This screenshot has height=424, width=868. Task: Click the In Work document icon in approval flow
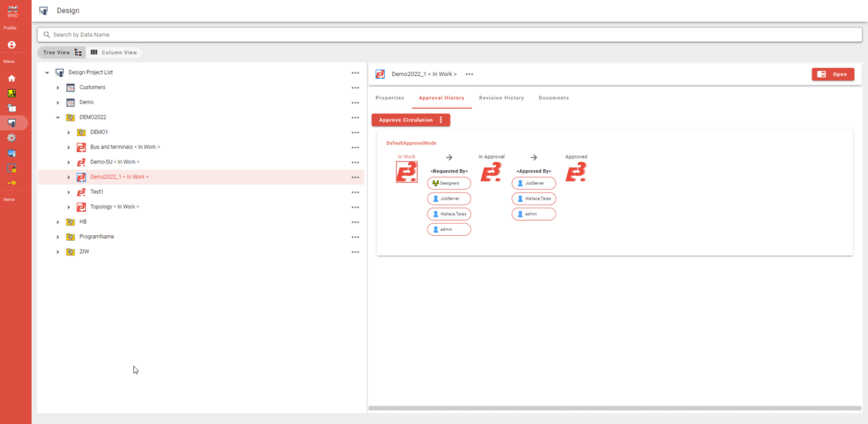click(x=407, y=171)
